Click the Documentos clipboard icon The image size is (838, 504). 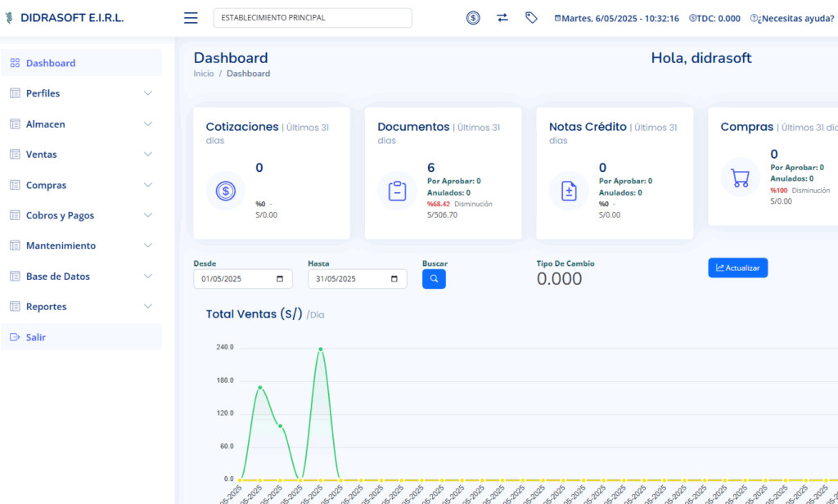click(x=397, y=191)
